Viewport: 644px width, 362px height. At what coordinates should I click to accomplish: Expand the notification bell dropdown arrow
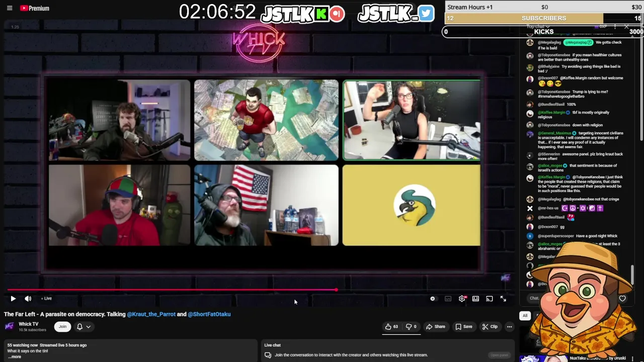point(88,327)
